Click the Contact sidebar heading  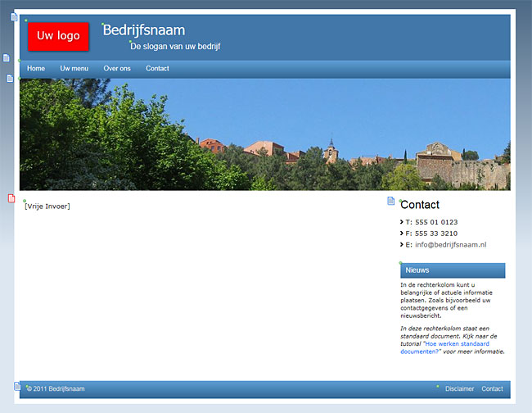[420, 205]
